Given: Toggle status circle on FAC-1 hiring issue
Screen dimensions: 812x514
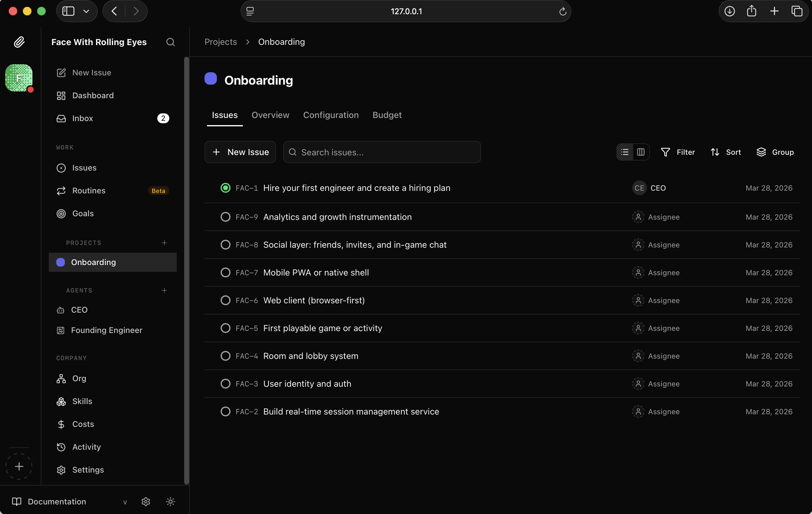Looking at the screenshot, I should tap(225, 188).
